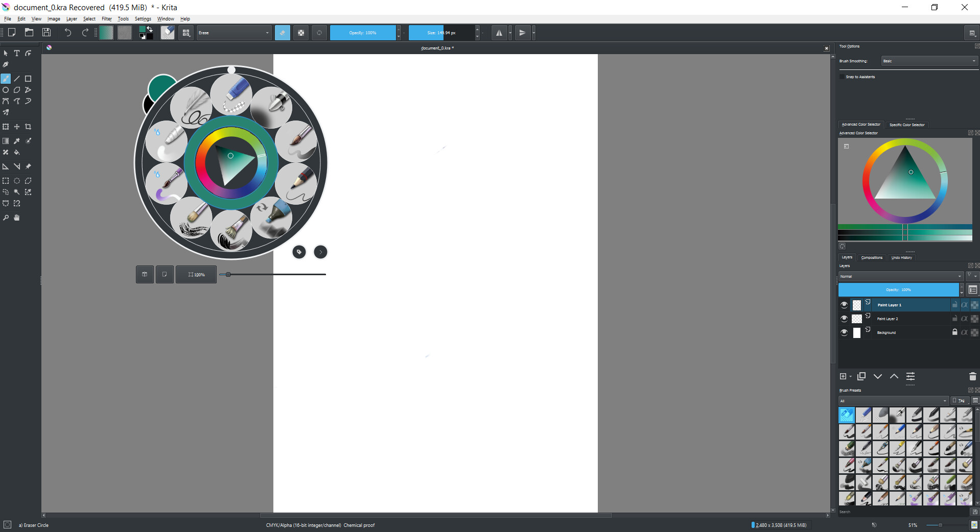Viewport: 980px width, 532px height.
Task: Enable the Snap to Assistants checkbox
Action: pyautogui.click(x=842, y=77)
